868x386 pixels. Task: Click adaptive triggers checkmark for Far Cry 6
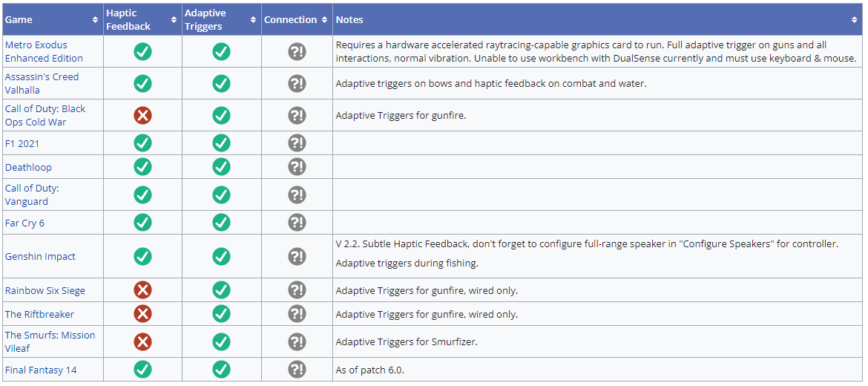[221, 223]
